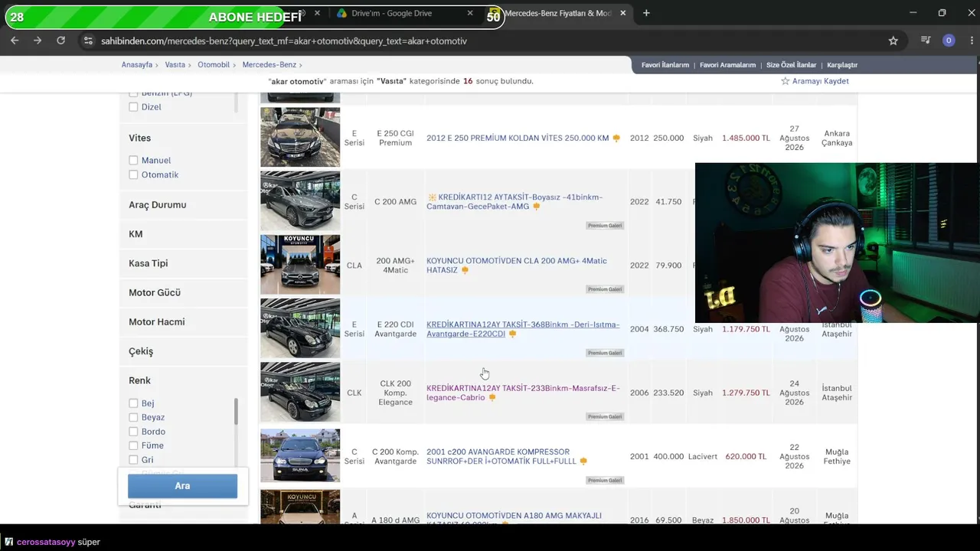Open the CLK 200 Komp. Elegance car thumbnail
The width and height of the screenshot is (980, 551).
(x=300, y=392)
